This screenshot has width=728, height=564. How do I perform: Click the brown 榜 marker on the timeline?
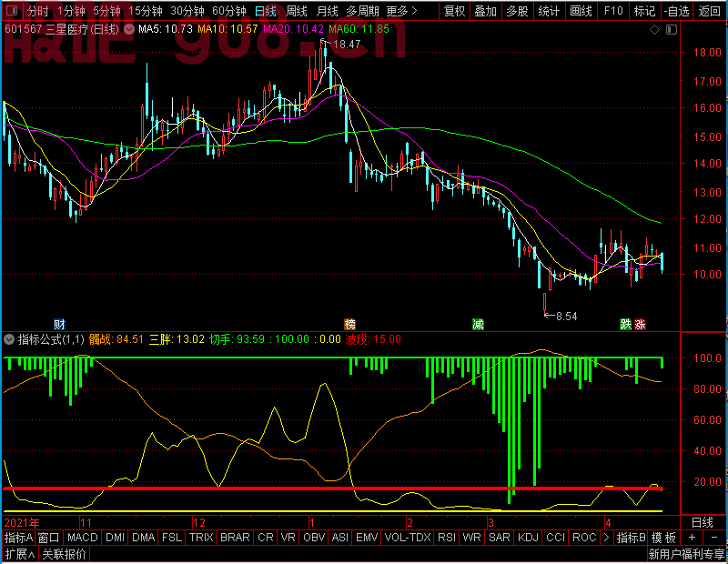[349, 325]
